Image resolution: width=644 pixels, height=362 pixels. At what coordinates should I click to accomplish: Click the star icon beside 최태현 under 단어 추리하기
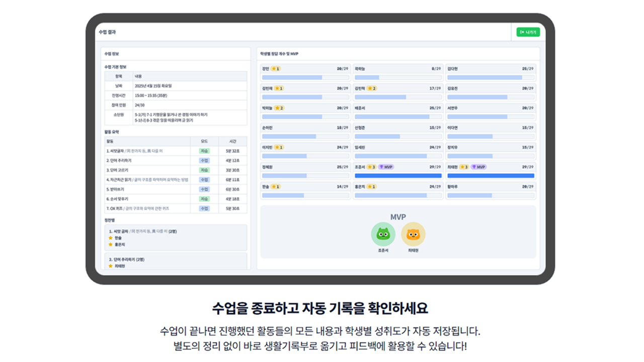tap(111, 266)
